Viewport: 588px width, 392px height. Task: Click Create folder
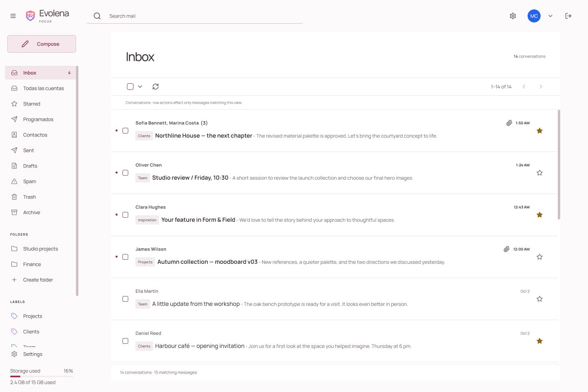(40, 280)
